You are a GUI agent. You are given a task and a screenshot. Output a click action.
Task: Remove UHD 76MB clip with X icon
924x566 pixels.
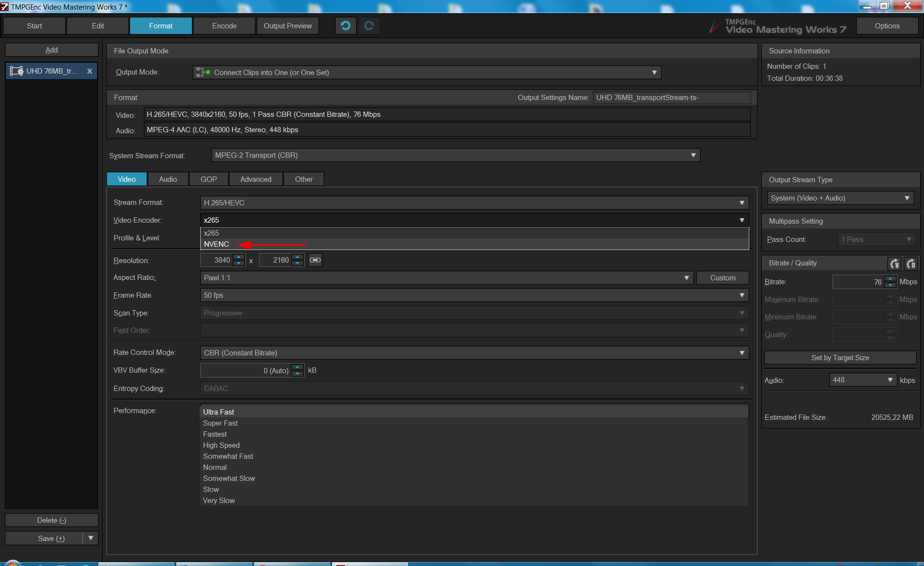(90, 71)
